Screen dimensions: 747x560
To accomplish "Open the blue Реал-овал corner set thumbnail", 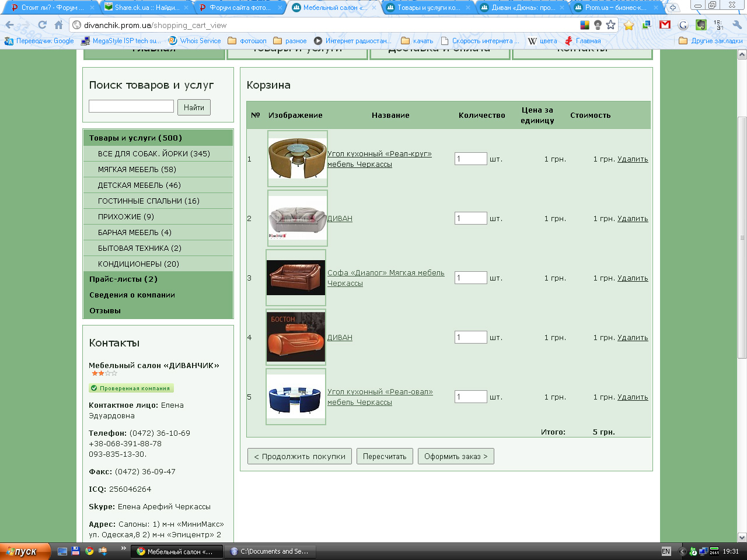I will point(296,397).
